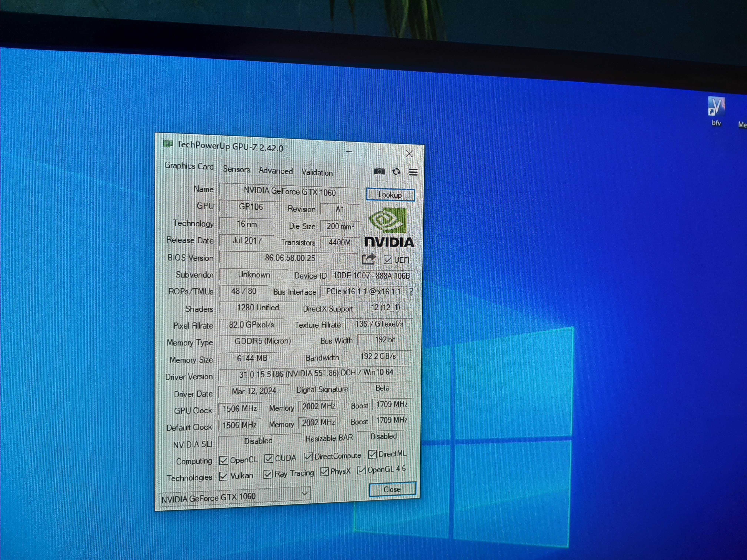Screen dimensions: 747x560
Task: Switch to the Graphics Card tab
Action: tap(189, 166)
